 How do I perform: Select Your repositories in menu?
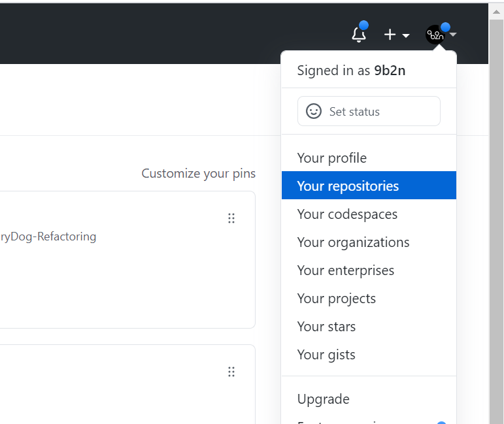[x=369, y=186]
